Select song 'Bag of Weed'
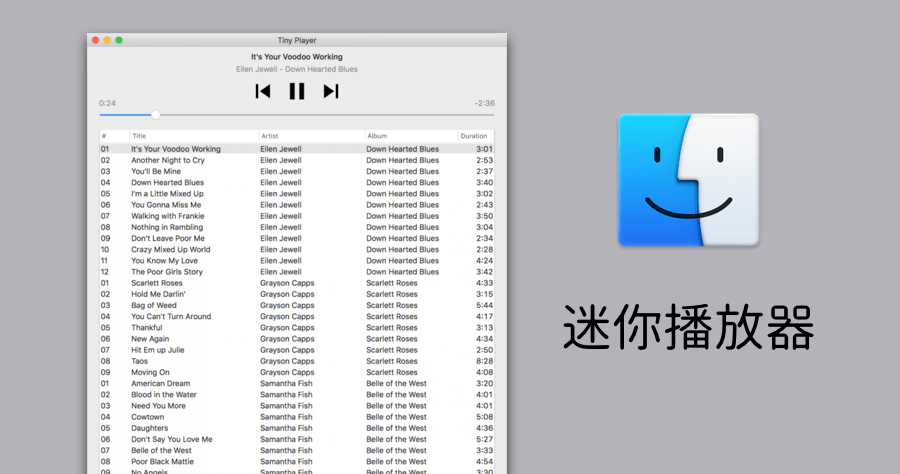This screenshot has width=900, height=474. point(154,305)
